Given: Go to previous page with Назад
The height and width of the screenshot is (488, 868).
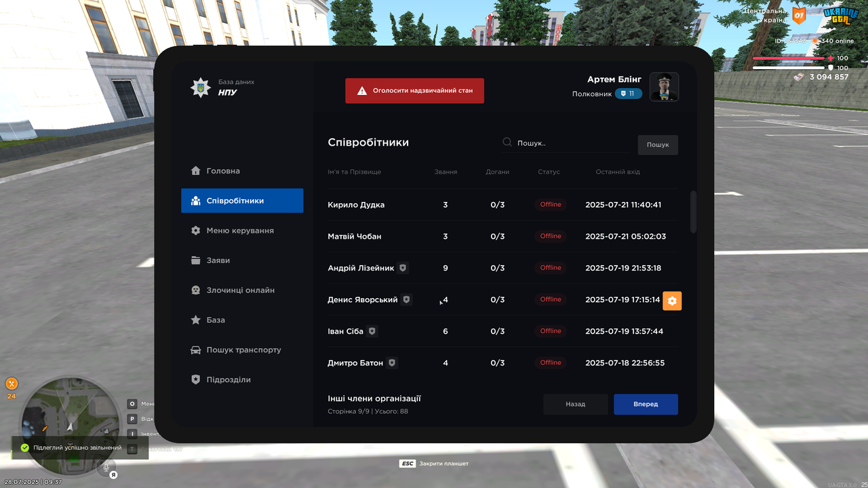Looking at the screenshot, I should tap(576, 404).
